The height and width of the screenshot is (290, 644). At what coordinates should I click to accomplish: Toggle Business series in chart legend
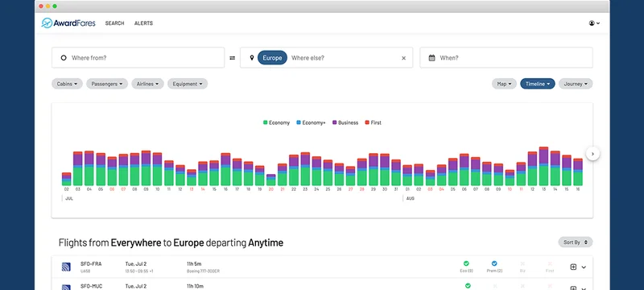[345, 122]
